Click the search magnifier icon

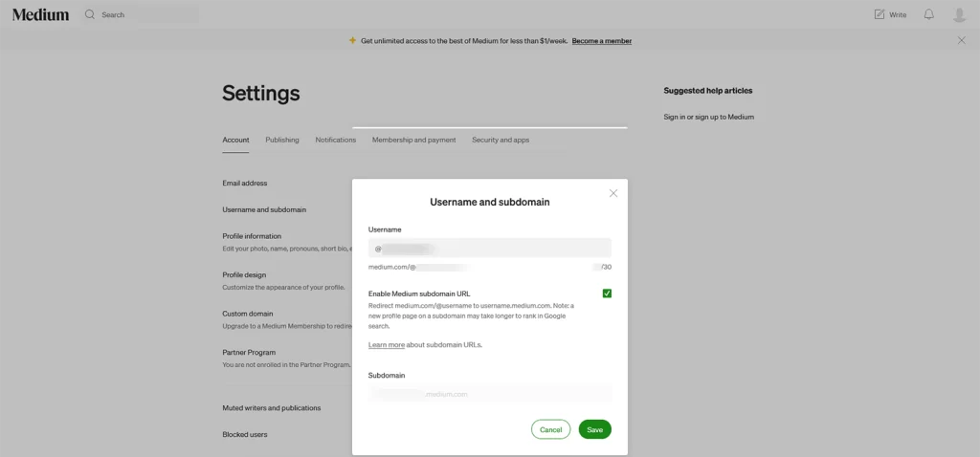(90, 14)
